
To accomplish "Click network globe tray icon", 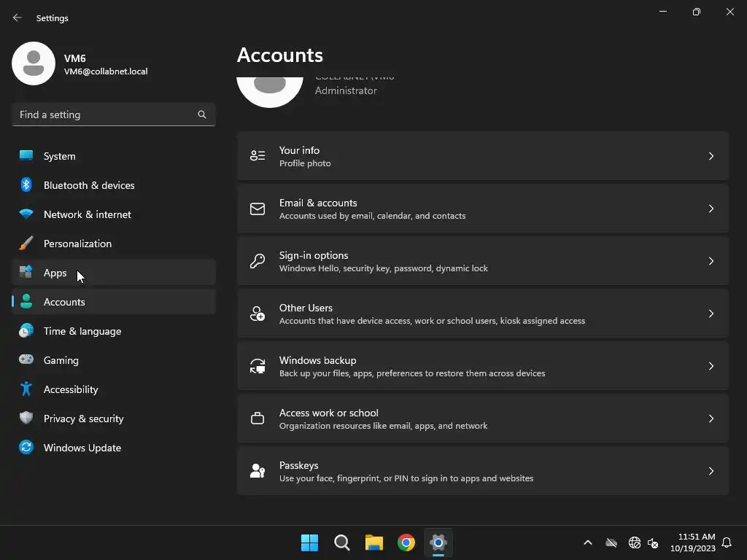I will (x=635, y=542).
